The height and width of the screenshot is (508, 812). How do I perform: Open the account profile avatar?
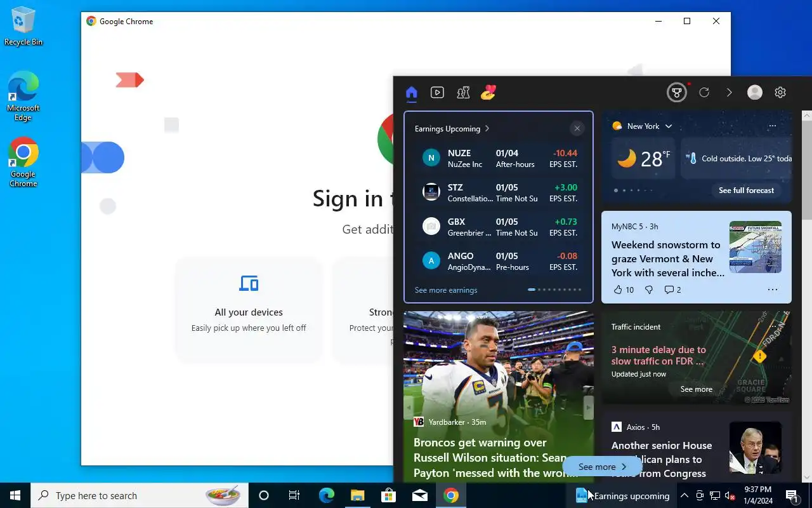tap(755, 93)
